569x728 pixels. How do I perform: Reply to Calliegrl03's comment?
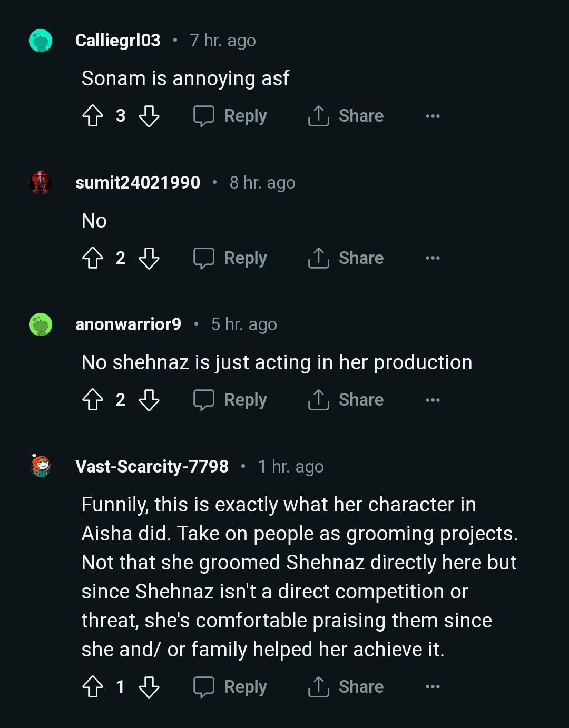(230, 116)
